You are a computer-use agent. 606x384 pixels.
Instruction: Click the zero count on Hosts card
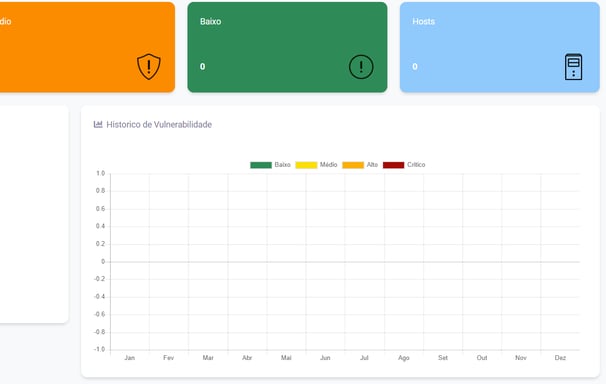coord(415,66)
